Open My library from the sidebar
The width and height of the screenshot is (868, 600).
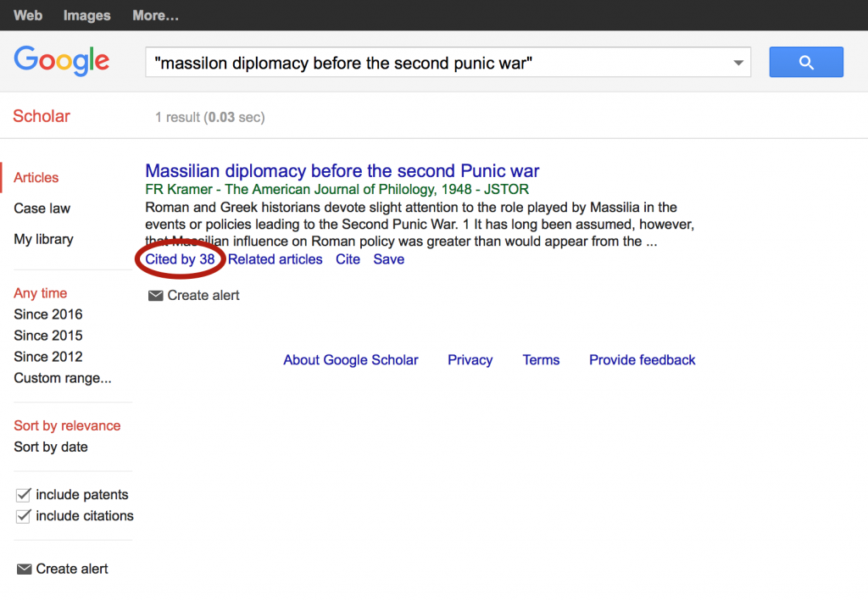pos(43,239)
